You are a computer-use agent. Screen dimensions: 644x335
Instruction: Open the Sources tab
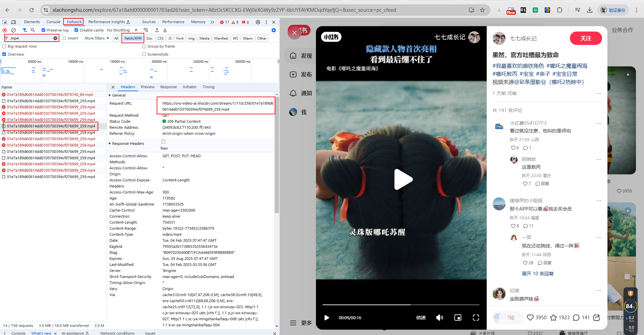point(149,22)
